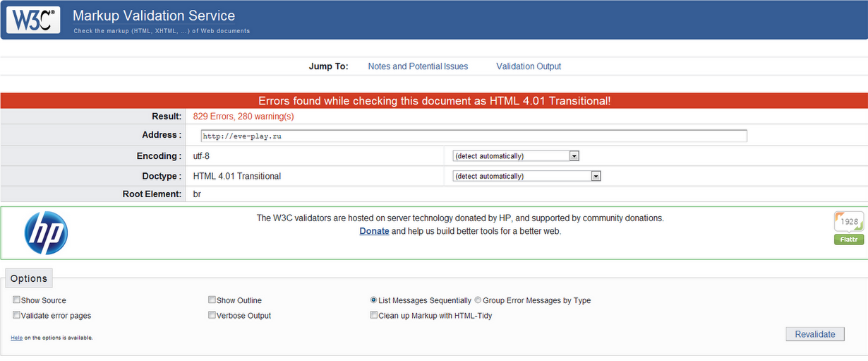
Task: Click the Jump To: label
Action: coord(329,66)
